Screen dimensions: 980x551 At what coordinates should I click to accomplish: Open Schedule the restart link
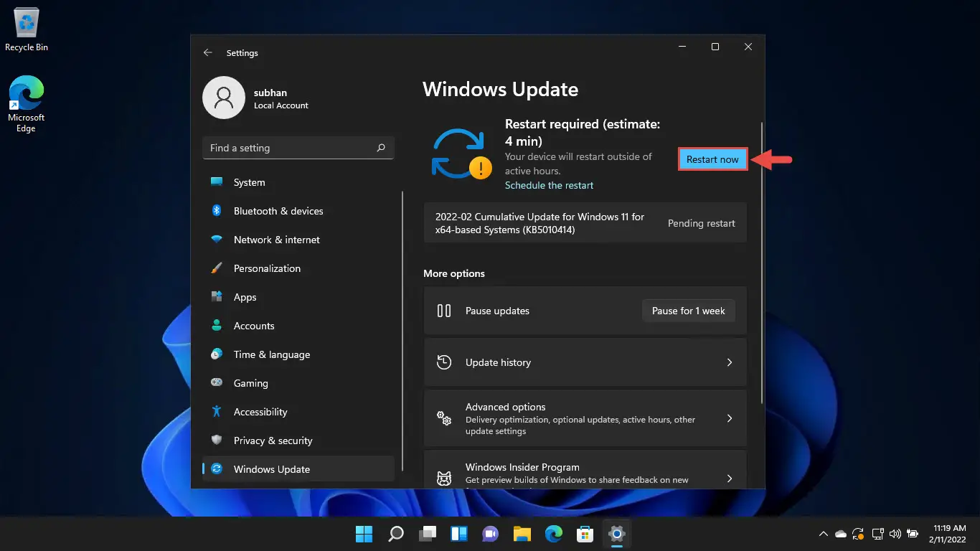pyautogui.click(x=549, y=185)
